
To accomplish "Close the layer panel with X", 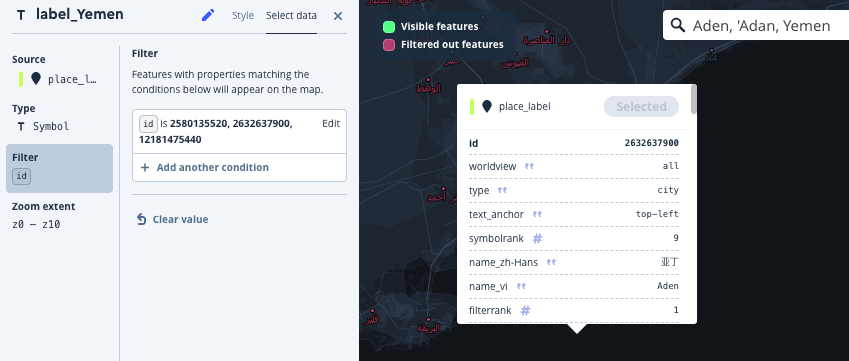I will 338,16.
